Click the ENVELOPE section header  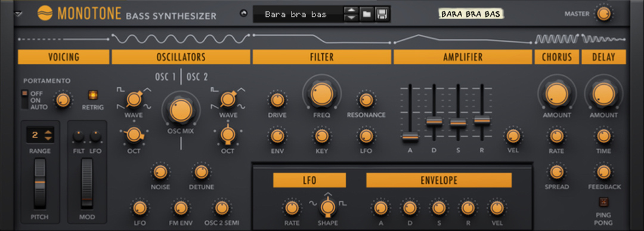click(439, 180)
